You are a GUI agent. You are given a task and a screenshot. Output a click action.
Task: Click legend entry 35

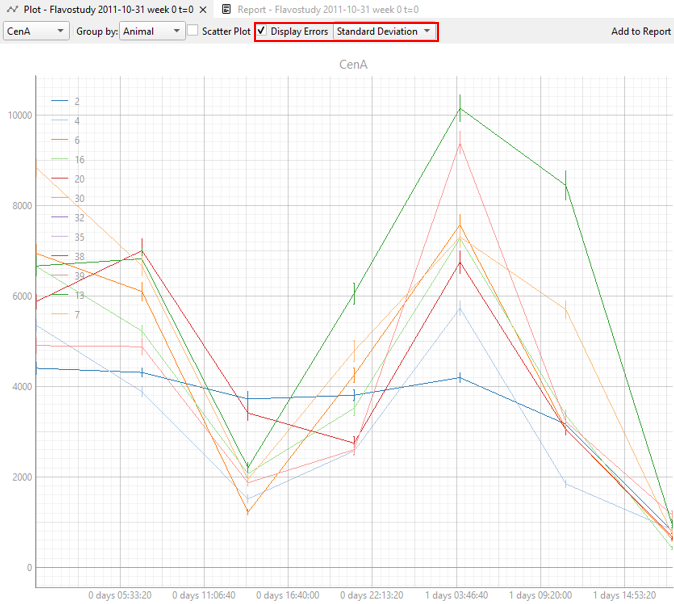[68, 237]
